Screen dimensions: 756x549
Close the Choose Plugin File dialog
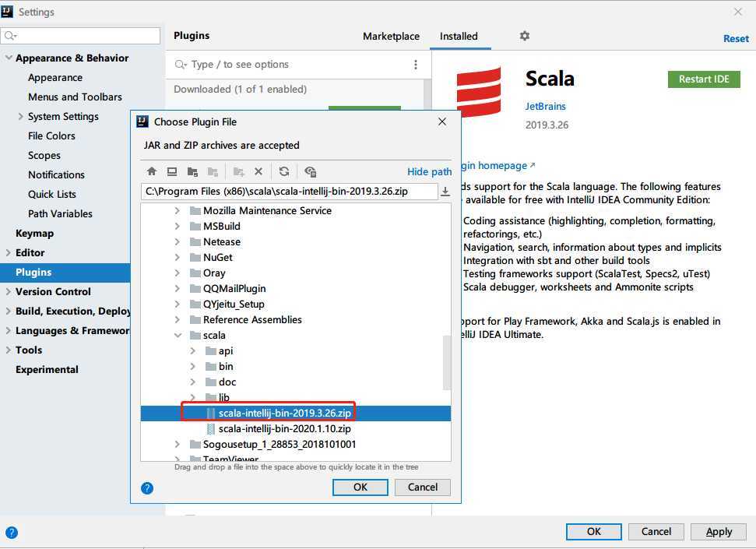[x=442, y=121]
